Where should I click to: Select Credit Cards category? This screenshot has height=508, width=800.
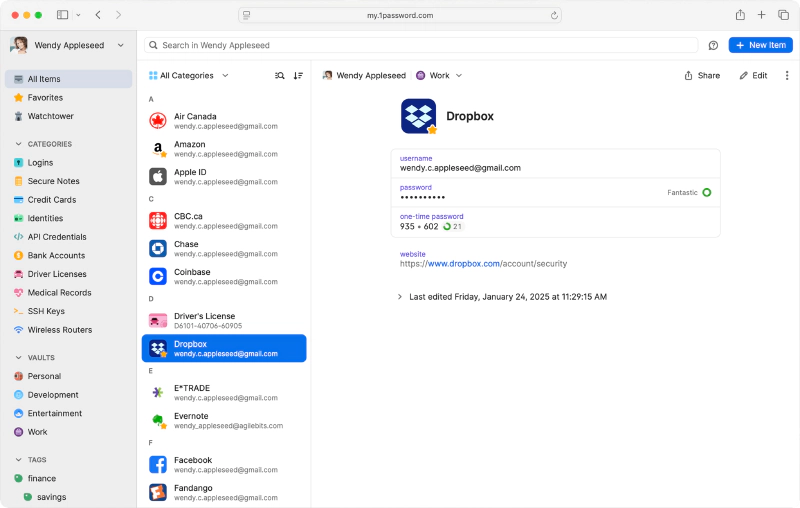pos(51,200)
